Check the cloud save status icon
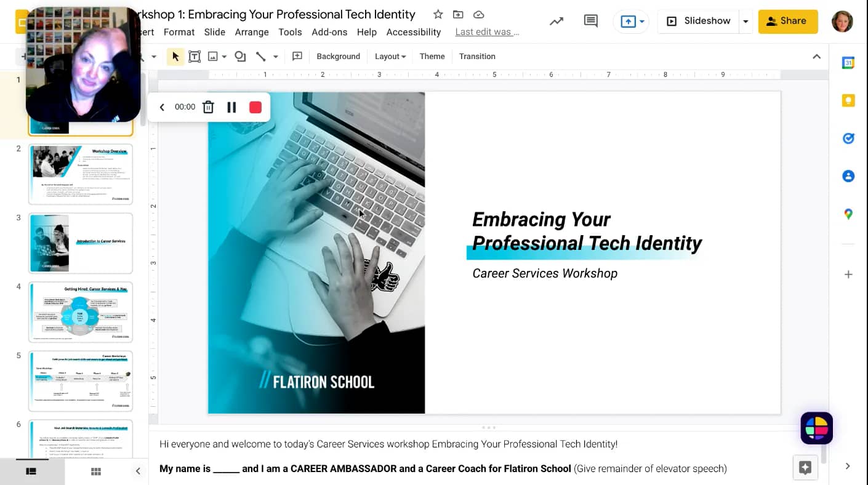The image size is (868, 485). tap(478, 14)
